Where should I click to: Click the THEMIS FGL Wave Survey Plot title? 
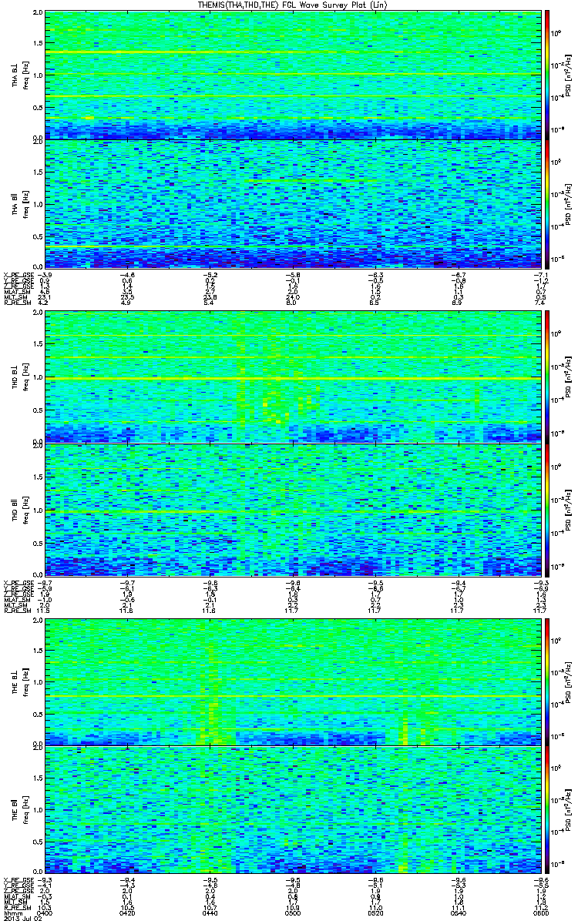click(x=294, y=5)
